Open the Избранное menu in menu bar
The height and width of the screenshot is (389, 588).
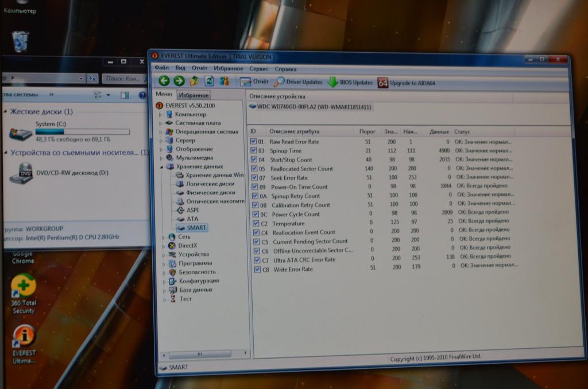click(229, 69)
